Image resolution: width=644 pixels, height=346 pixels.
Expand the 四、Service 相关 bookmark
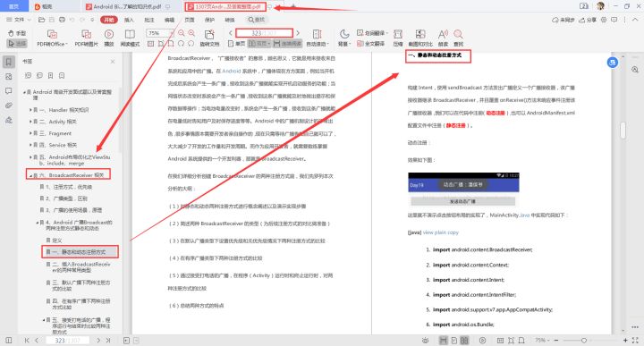coord(30,145)
